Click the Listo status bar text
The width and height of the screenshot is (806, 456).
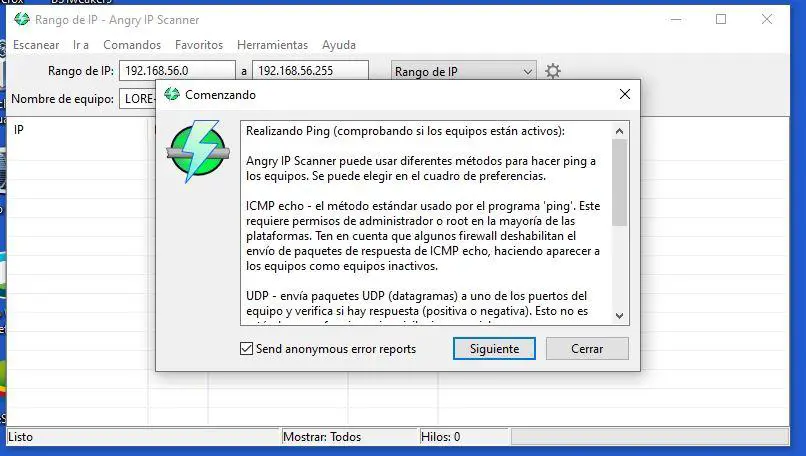click(x=21, y=436)
